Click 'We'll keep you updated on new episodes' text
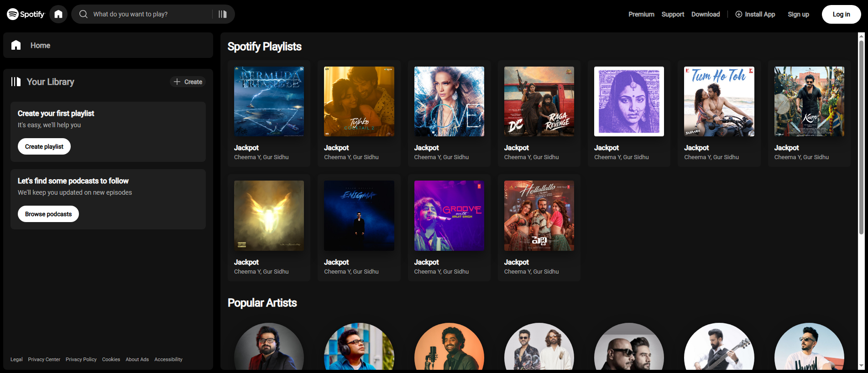Viewport: 868px width, 373px height. (x=75, y=192)
